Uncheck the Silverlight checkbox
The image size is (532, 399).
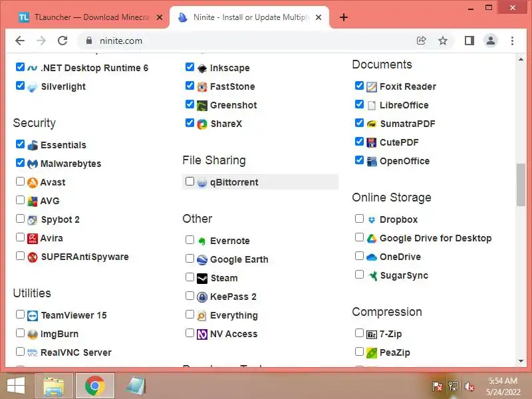click(20, 86)
